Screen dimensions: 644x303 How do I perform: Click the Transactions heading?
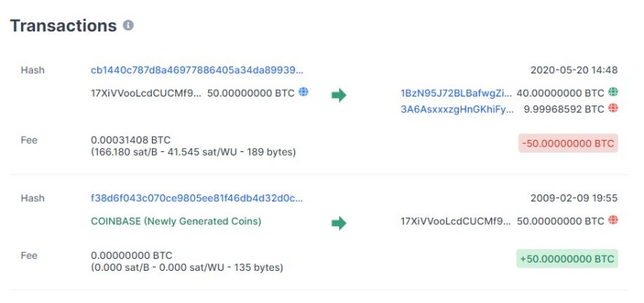63,25
